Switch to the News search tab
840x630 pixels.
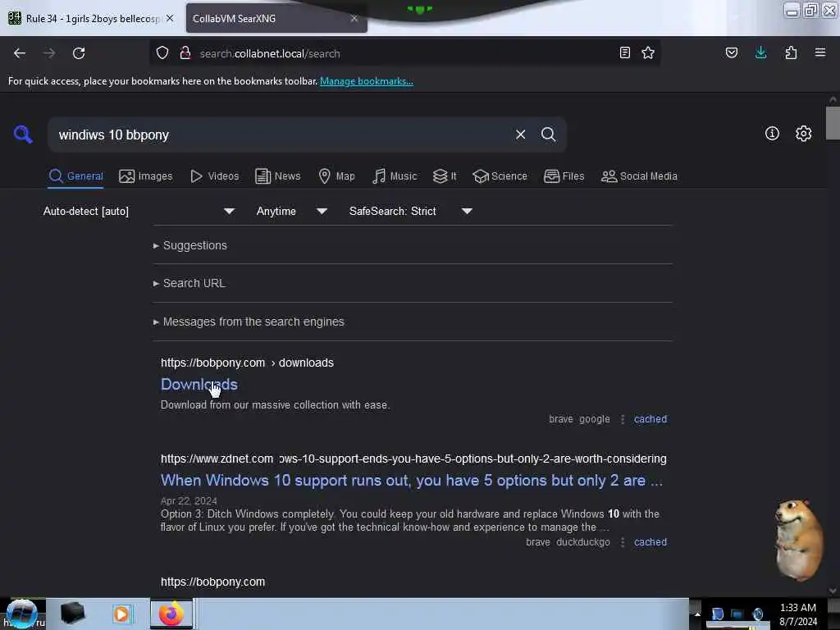click(277, 176)
